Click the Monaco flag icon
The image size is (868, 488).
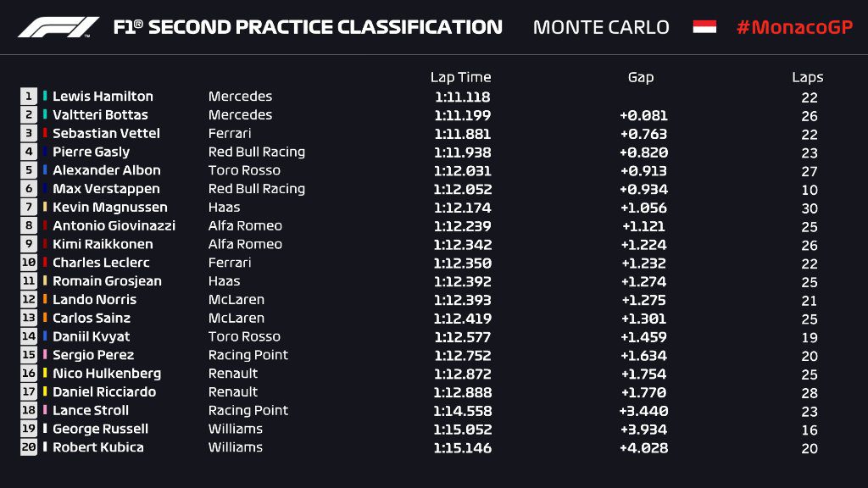704,26
